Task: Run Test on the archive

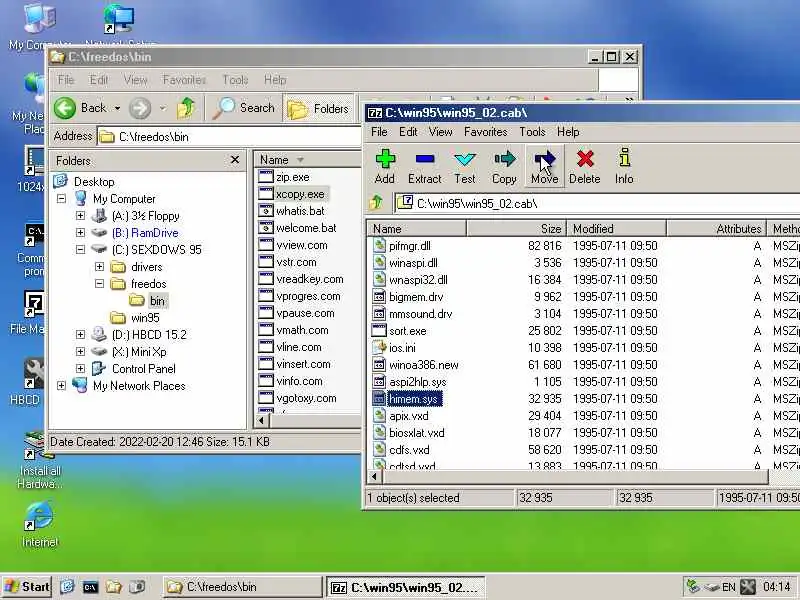Action: pyautogui.click(x=465, y=166)
